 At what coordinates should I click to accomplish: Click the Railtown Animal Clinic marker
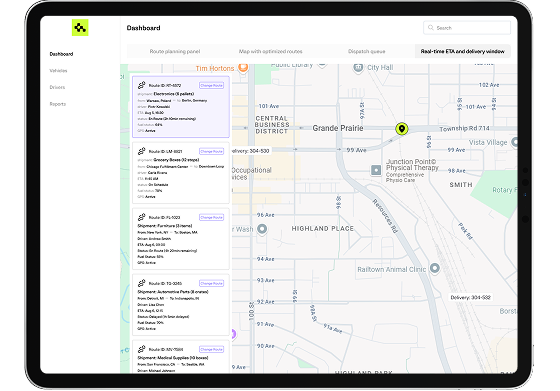point(434,268)
